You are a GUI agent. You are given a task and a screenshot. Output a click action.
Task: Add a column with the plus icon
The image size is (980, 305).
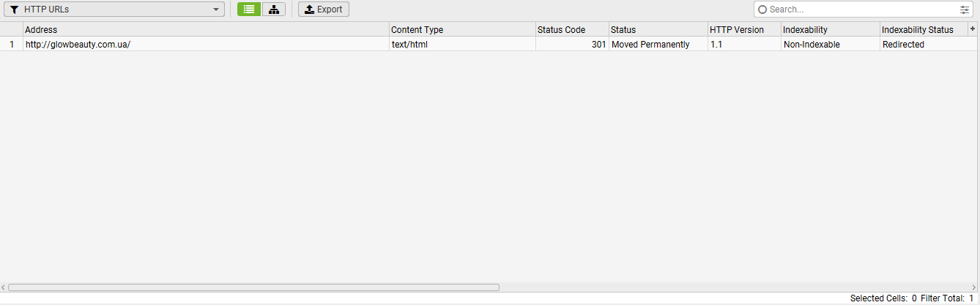pyautogui.click(x=973, y=29)
